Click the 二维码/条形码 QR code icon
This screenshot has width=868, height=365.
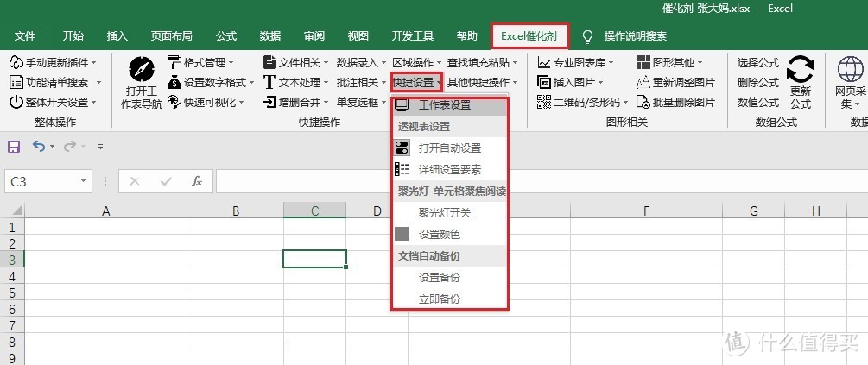tap(543, 103)
